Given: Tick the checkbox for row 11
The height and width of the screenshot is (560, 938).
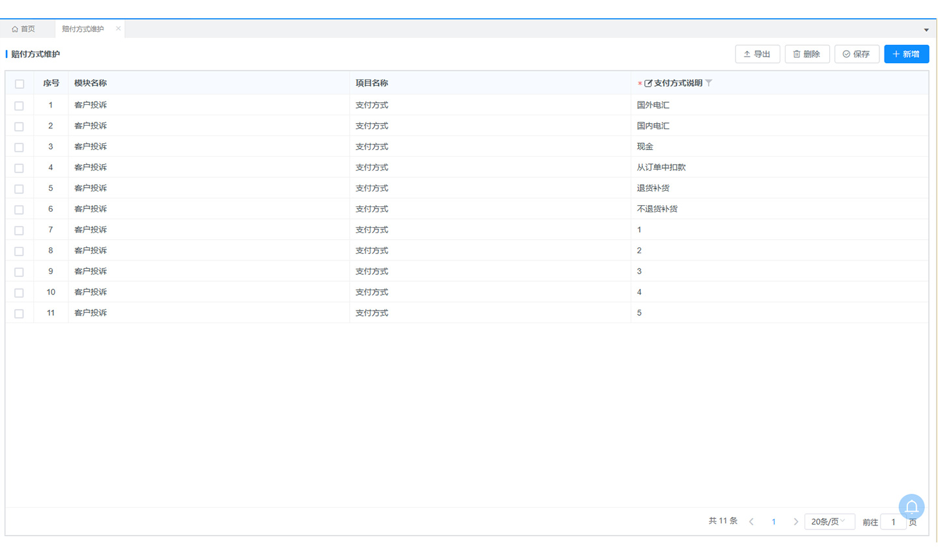Looking at the screenshot, I should pyautogui.click(x=20, y=314).
